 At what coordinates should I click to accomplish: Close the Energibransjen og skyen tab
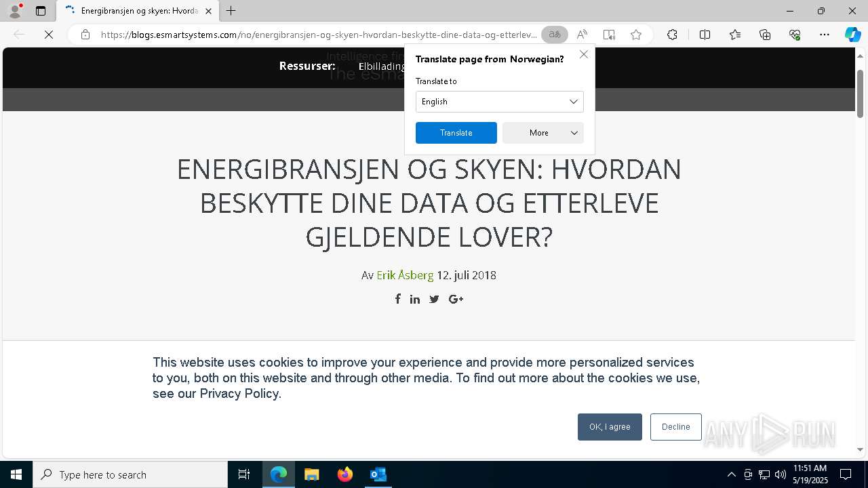[209, 11]
